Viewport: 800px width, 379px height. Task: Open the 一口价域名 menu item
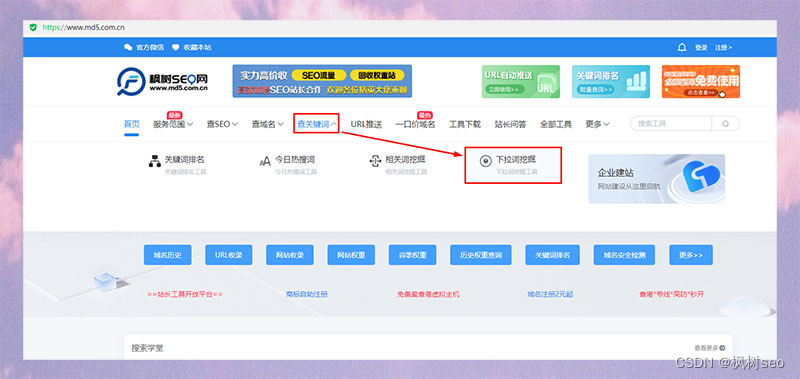(x=415, y=124)
